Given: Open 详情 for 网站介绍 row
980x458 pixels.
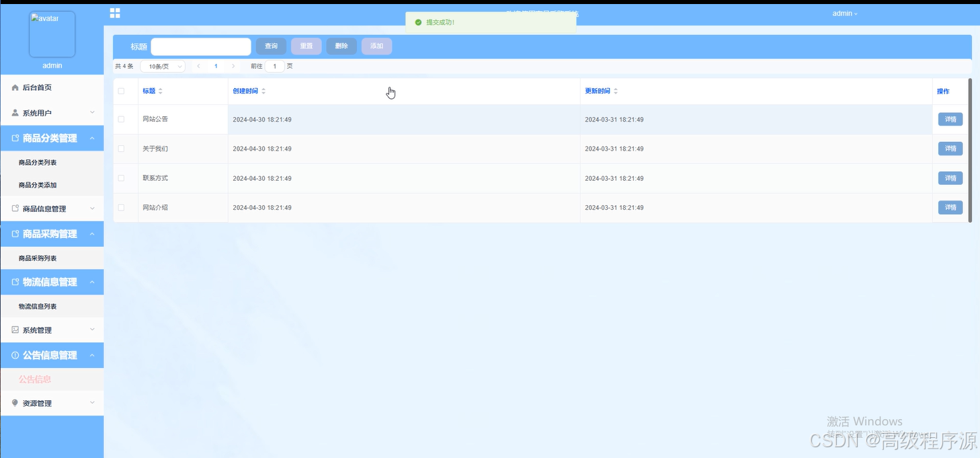Looking at the screenshot, I should [x=950, y=208].
